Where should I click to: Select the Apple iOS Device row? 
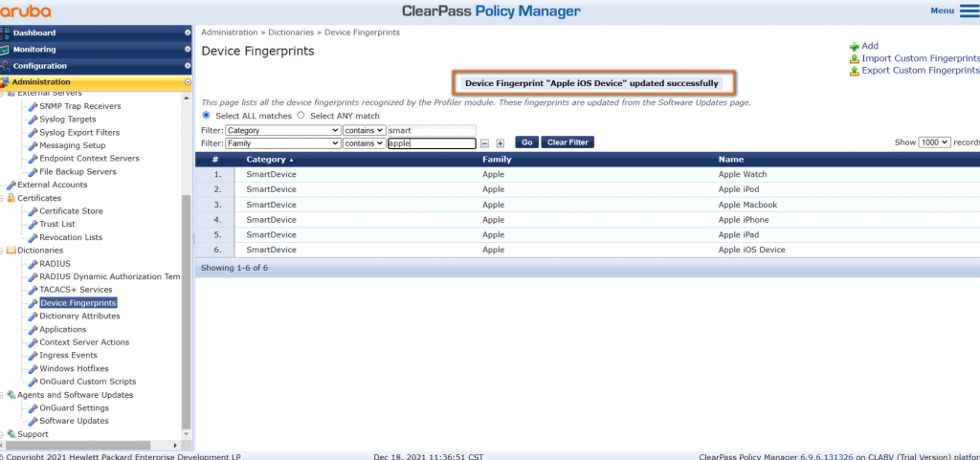[x=588, y=250]
